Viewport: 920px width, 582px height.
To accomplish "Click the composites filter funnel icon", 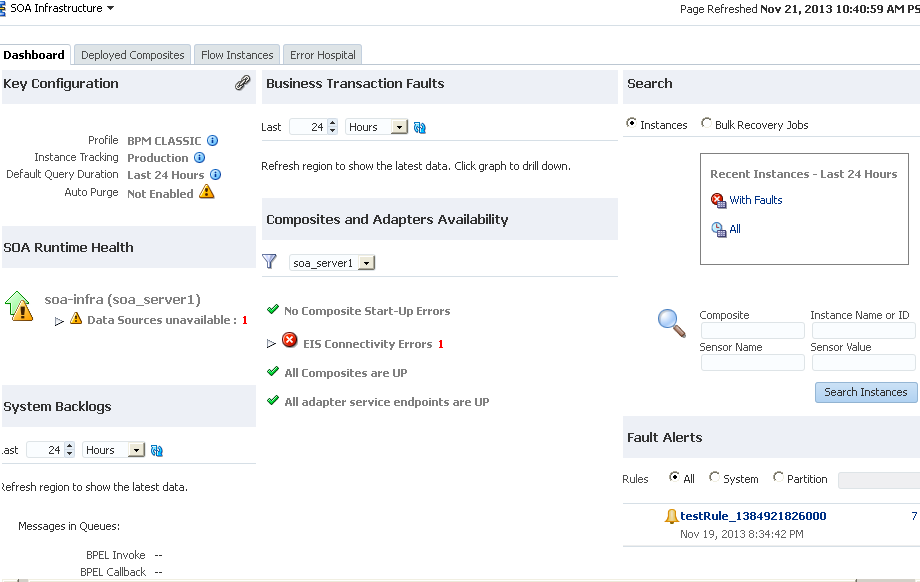I will [269, 262].
